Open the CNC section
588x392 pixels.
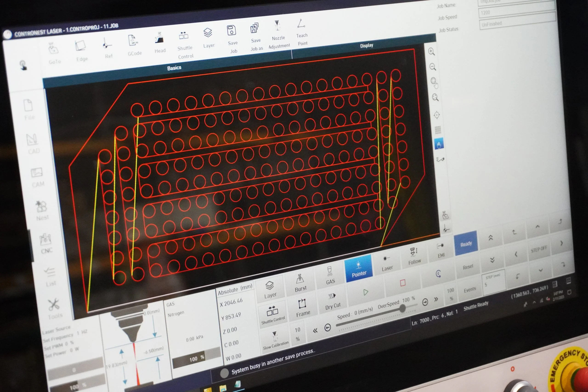pos(46,243)
